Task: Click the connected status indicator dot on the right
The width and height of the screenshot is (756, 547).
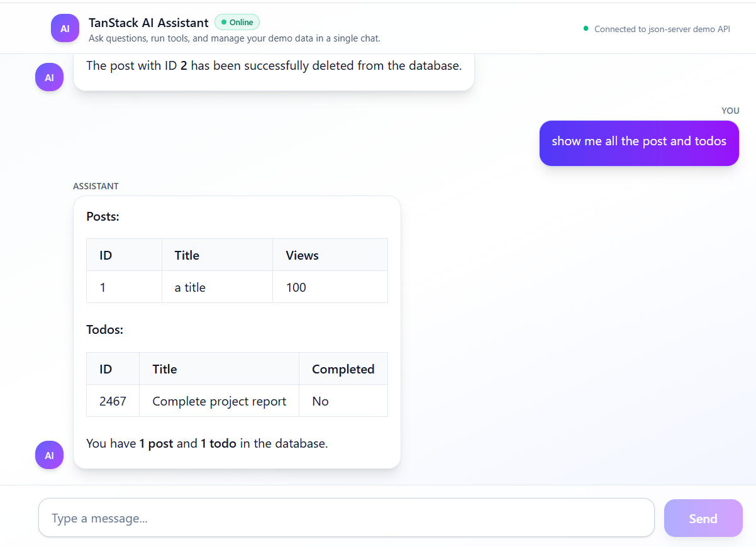Action: pyautogui.click(x=586, y=29)
